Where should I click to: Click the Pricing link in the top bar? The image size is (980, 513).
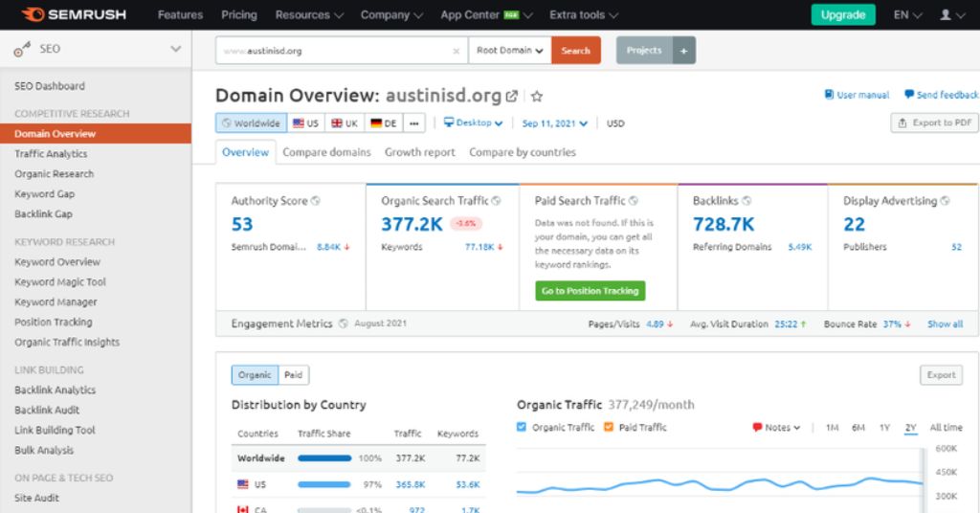(238, 15)
